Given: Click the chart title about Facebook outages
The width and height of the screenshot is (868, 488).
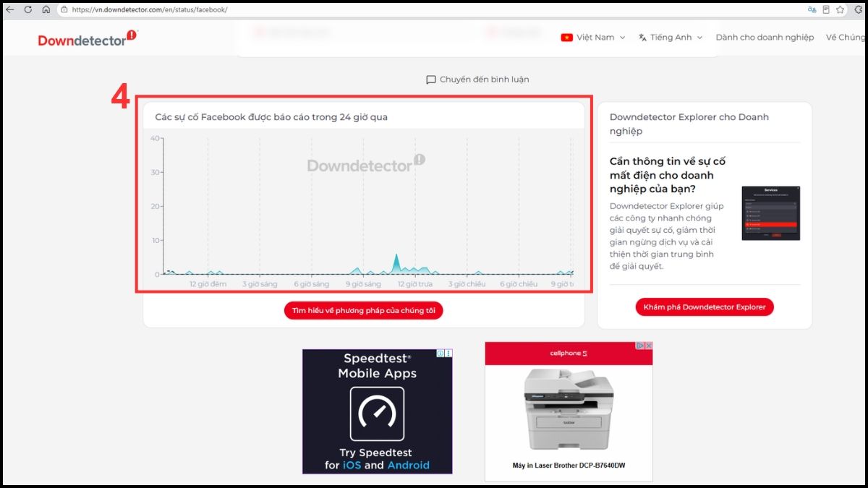Looking at the screenshot, I should pyautogui.click(x=271, y=117).
